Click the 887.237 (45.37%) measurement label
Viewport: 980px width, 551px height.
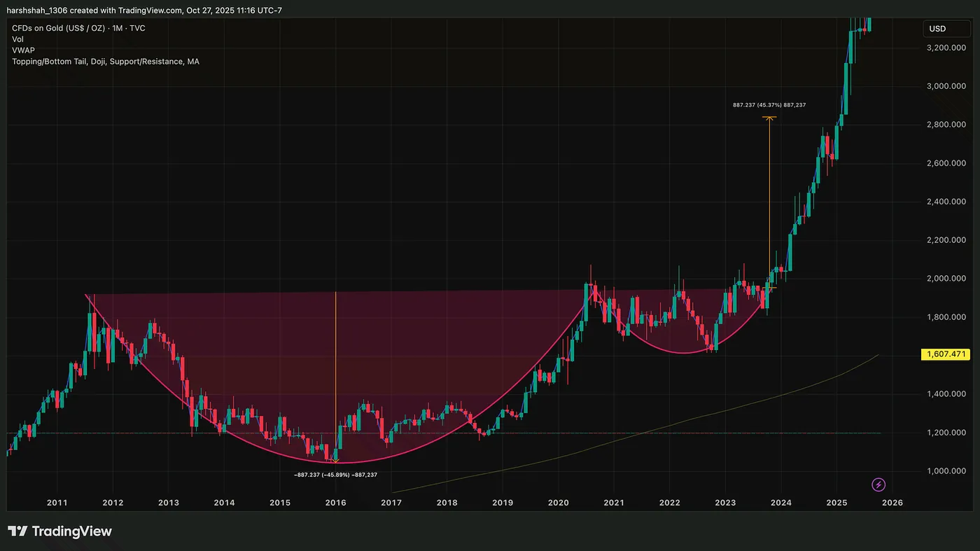coord(769,105)
